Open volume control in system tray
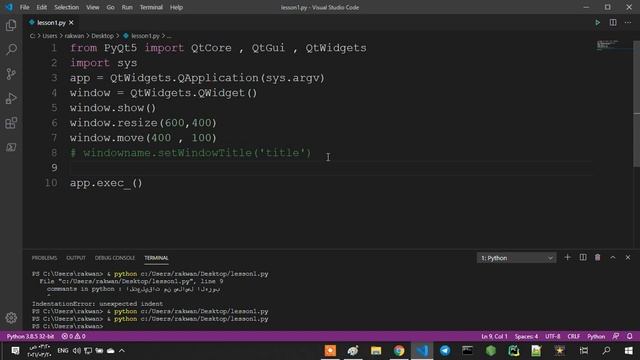 click(76, 350)
